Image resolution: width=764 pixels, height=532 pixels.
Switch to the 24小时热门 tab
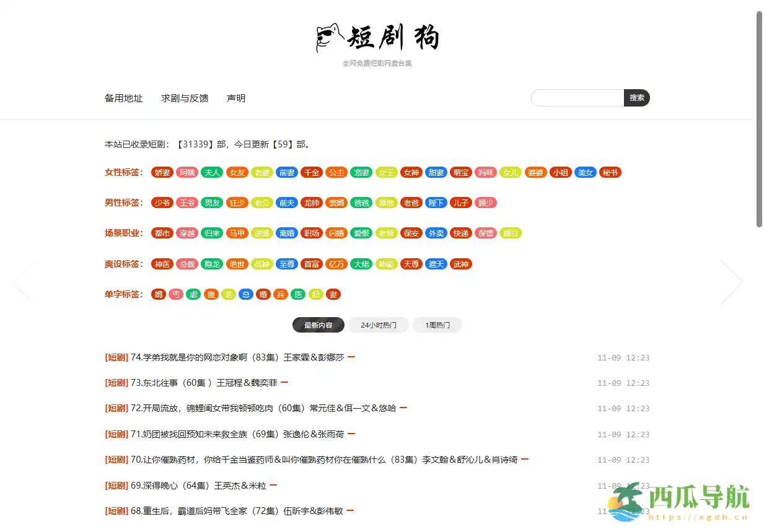[x=378, y=325]
